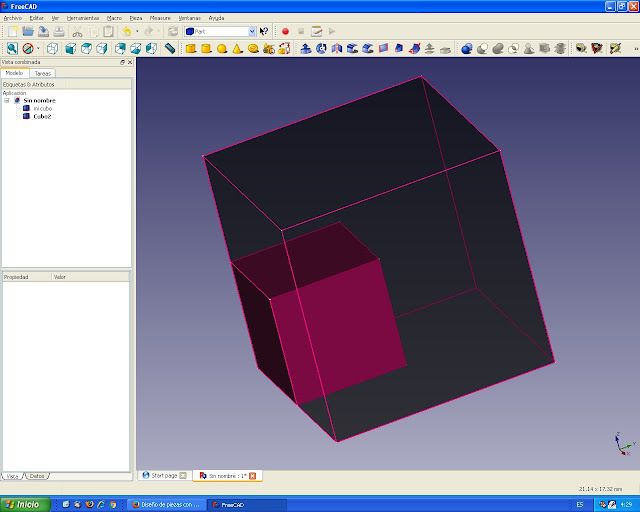Switch to rear view cube icon
This screenshot has width=640, height=512.
tap(120, 49)
